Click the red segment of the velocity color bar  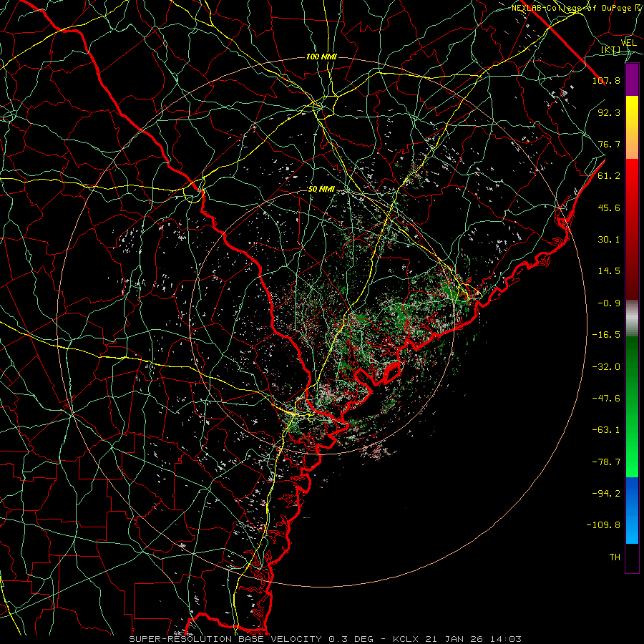click(632, 229)
